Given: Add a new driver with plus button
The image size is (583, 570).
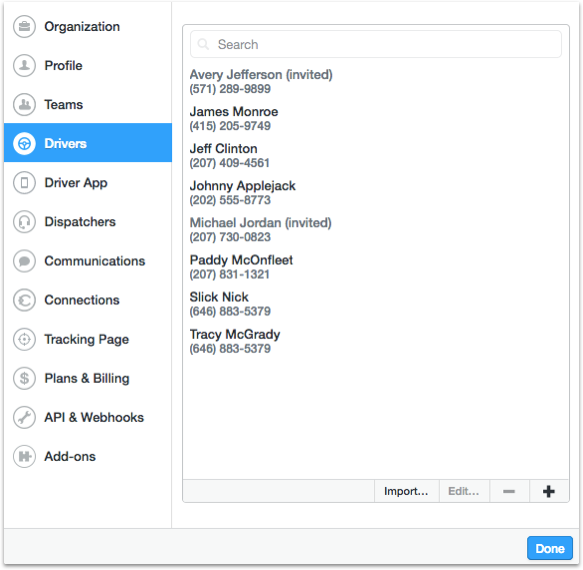Looking at the screenshot, I should pyautogui.click(x=549, y=492).
